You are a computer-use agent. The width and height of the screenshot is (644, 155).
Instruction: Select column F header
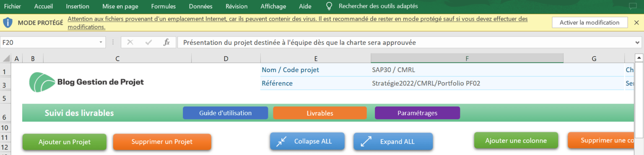click(x=467, y=59)
